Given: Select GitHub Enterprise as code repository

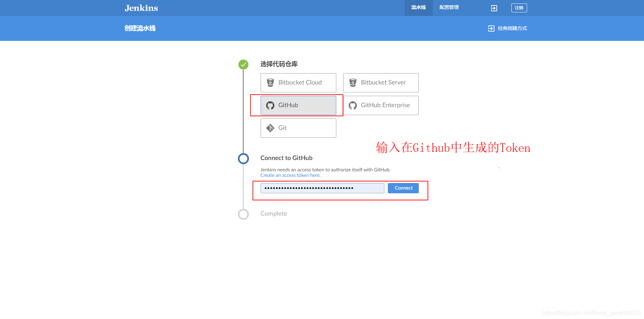Looking at the screenshot, I should (381, 105).
